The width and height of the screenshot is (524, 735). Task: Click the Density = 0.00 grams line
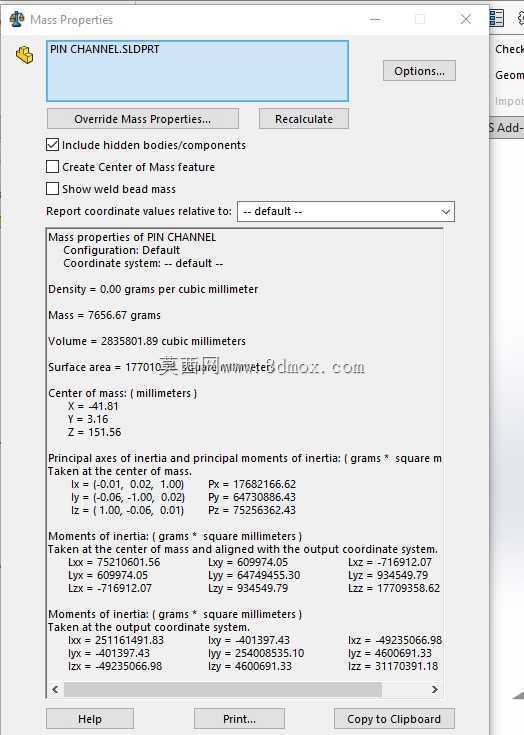point(153,289)
